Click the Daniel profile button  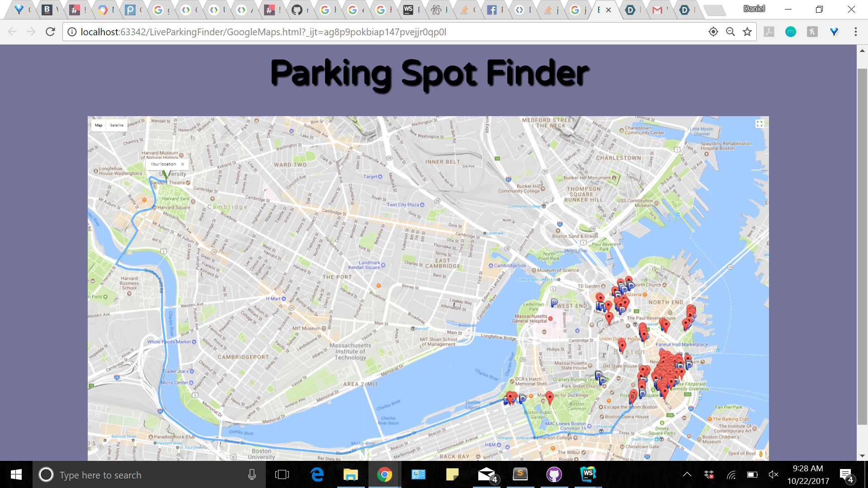click(x=754, y=9)
